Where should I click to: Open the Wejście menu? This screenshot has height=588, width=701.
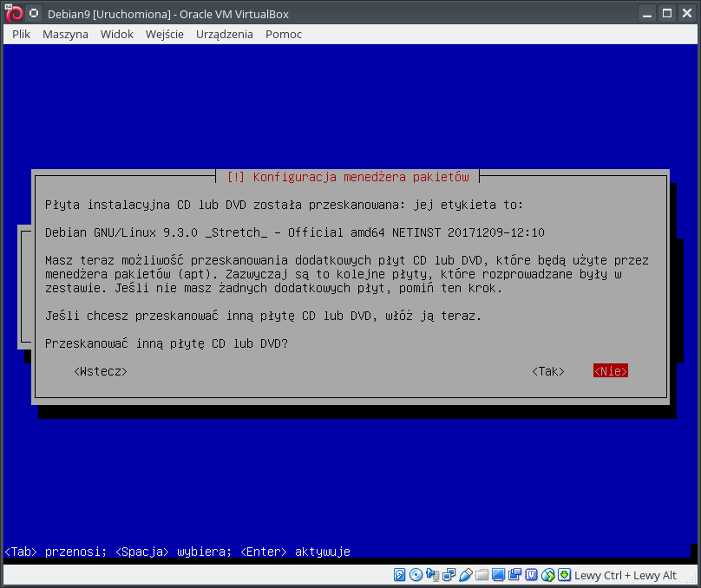click(x=164, y=34)
